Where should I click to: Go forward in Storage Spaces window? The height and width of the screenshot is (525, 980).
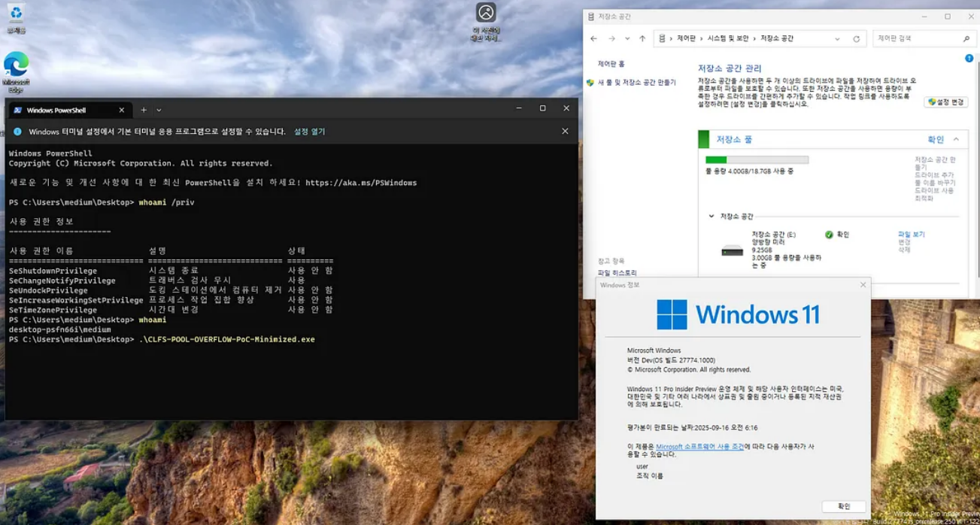[611, 38]
